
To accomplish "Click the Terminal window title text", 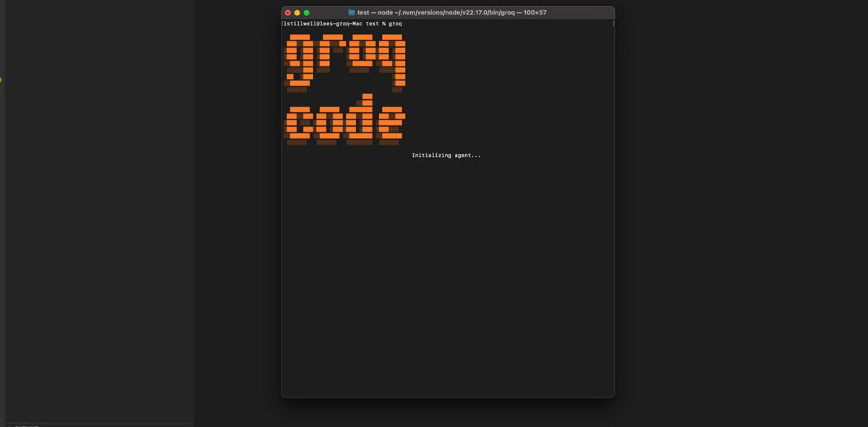I will [452, 12].
